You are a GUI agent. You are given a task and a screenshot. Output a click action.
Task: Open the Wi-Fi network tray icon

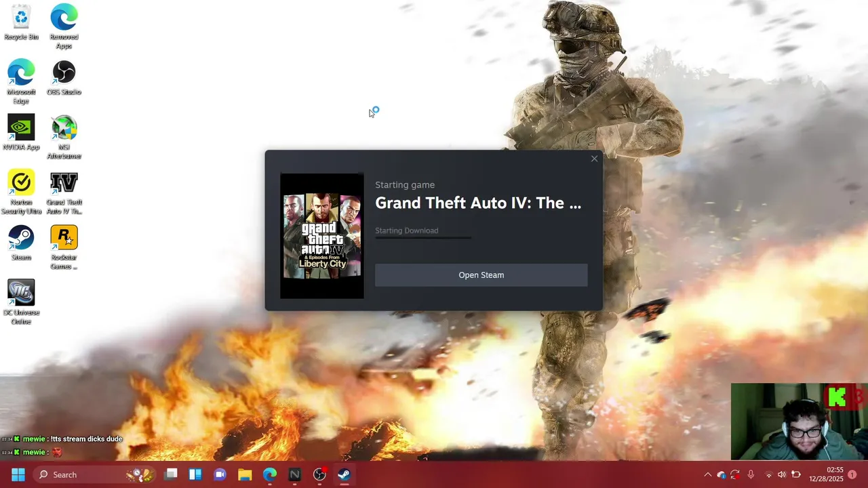click(768, 474)
